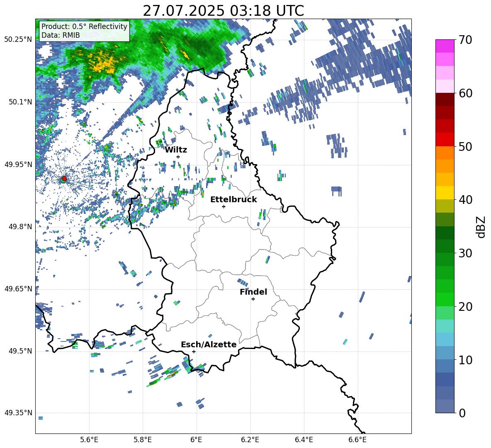Screen dimensions: 491x448
Task: Click the 50.25°N latitude label
Action: [x=18, y=40]
